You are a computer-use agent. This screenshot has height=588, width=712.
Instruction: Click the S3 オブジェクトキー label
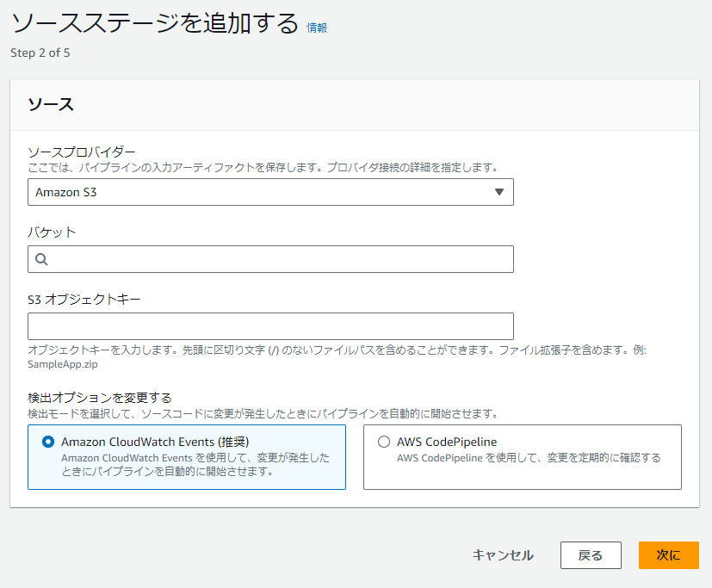[84, 300]
